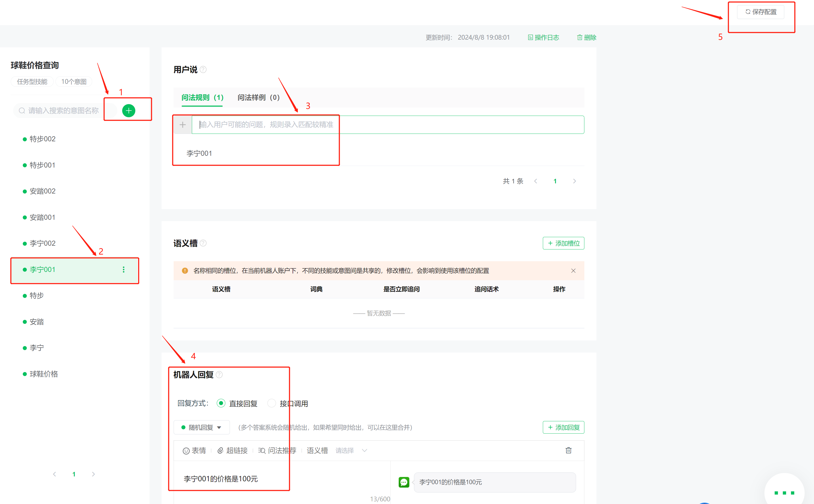Go to next page of intent list
This screenshot has height=504, width=814.
(x=94, y=474)
